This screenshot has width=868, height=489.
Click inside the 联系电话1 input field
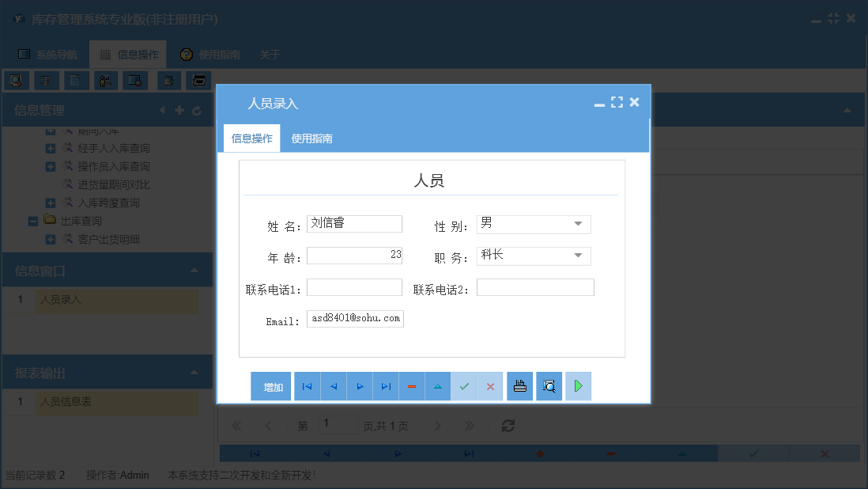point(354,286)
